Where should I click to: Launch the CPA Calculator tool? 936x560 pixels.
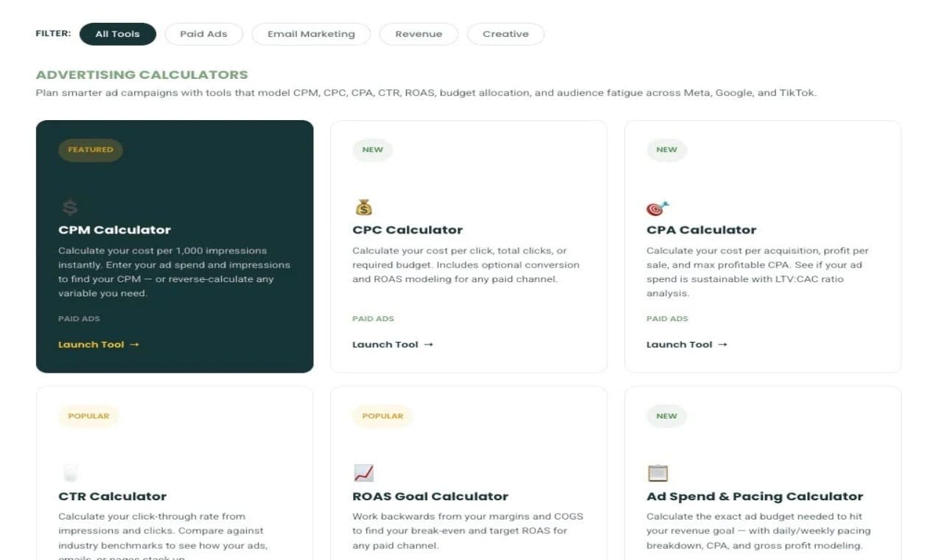679,344
